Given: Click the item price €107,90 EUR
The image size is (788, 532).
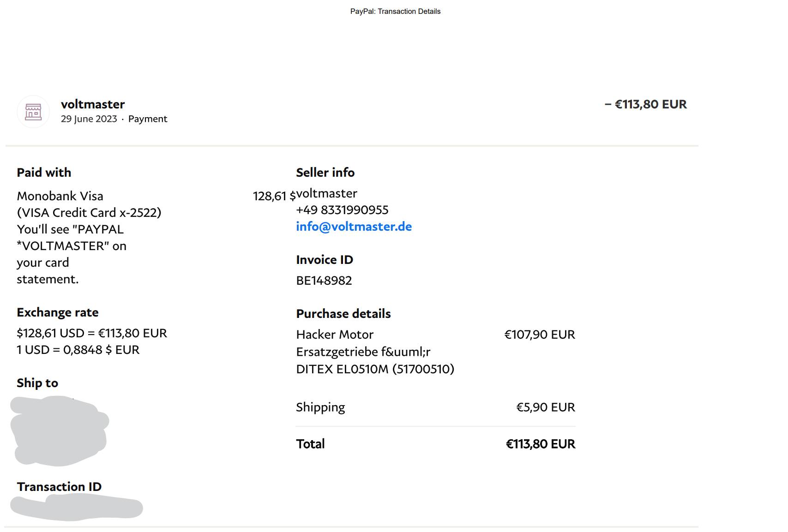Looking at the screenshot, I should [540, 335].
